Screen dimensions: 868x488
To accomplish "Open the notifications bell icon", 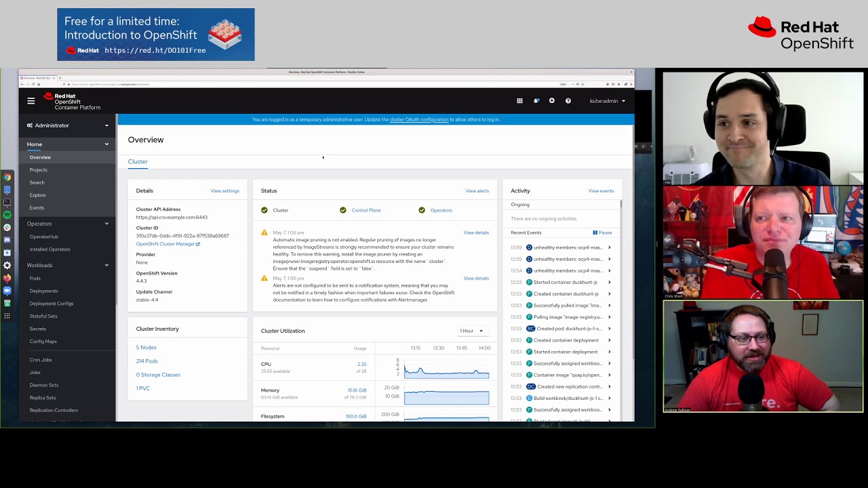I will tap(536, 101).
